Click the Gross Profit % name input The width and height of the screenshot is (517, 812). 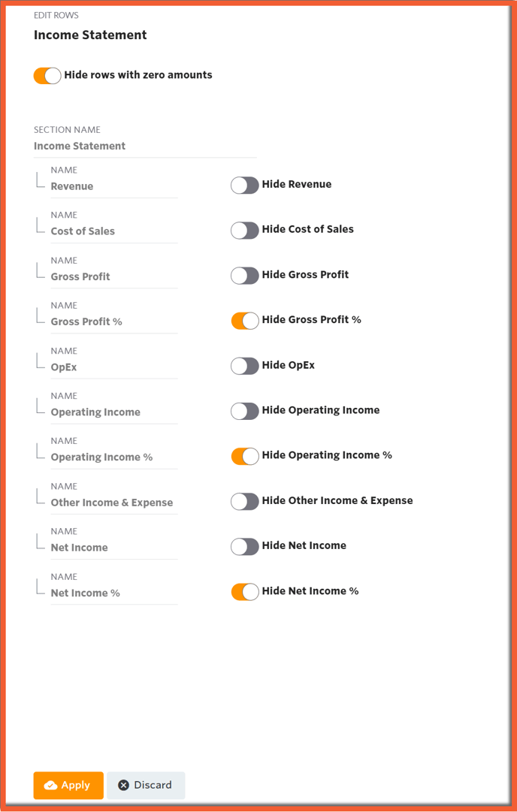point(114,321)
